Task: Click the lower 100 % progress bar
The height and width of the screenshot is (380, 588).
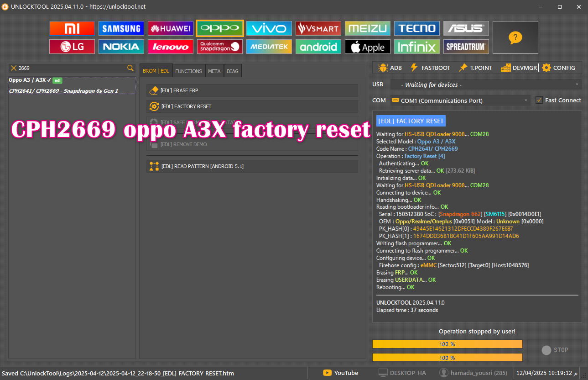Action: [x=447, y=357]
